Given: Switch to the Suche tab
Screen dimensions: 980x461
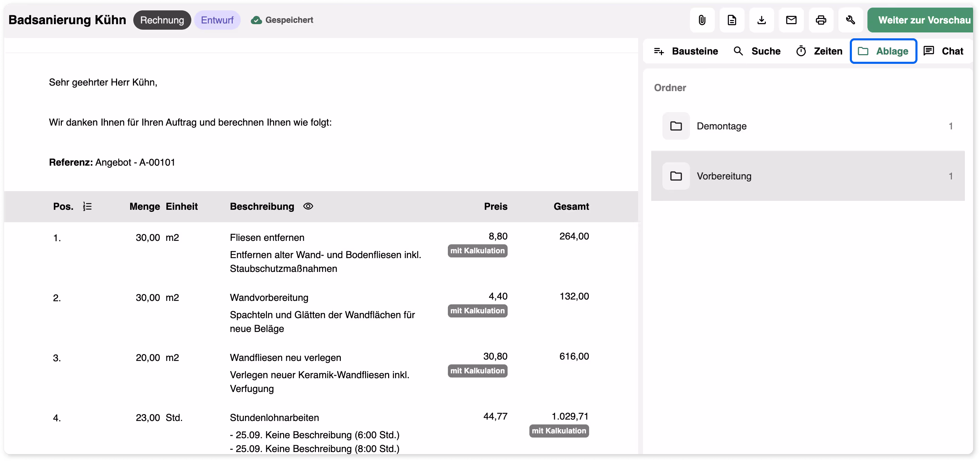Looking at the screenshot, I should point(757,51).
